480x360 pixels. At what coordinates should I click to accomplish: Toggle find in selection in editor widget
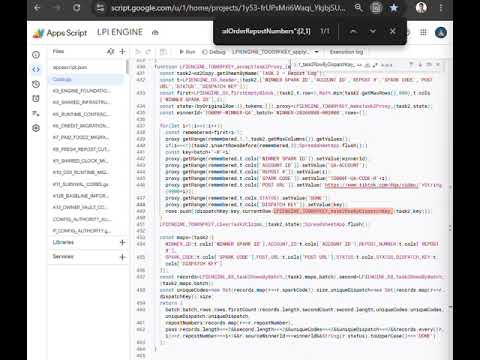pos(429,64)
